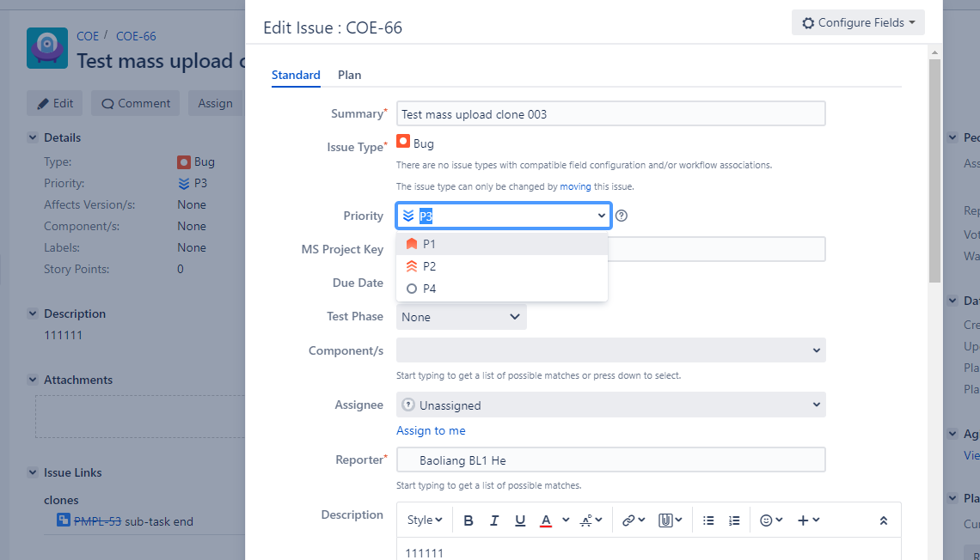
Task: Apply italic formatting in description toolbar
Action: (x=493, y=520)
